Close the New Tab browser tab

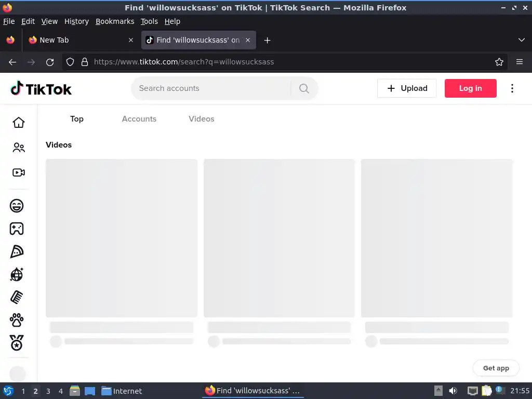tap(130, 40)
